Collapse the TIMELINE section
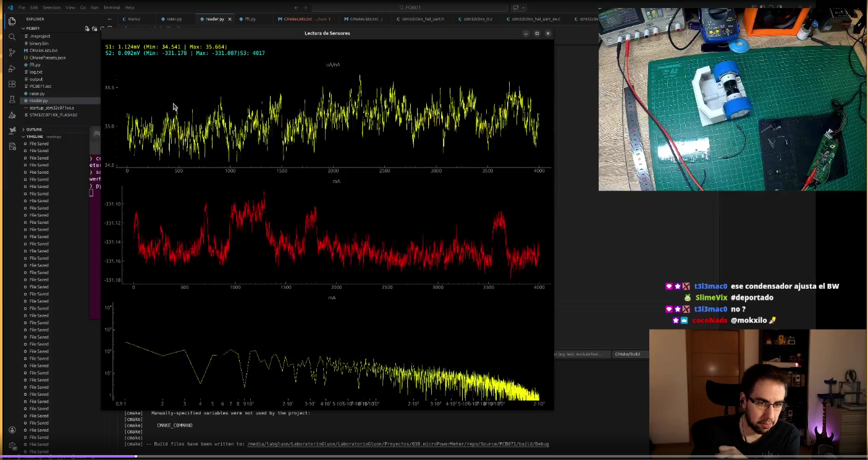This screenshot has height=460, width=868. click(34, 136)
